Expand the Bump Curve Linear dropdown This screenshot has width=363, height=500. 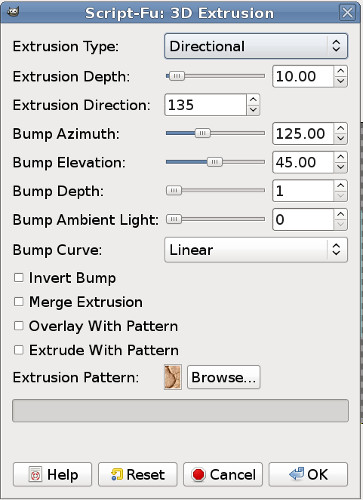256,250
